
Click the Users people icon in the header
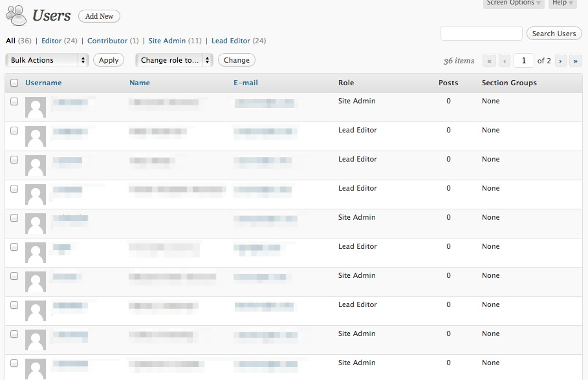pos(16,14)
